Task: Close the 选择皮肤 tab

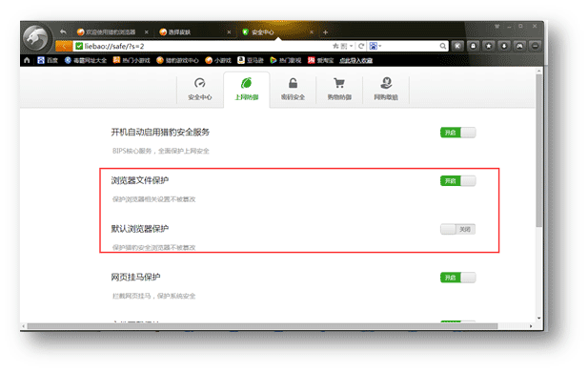Action: (x=229, y=32)
